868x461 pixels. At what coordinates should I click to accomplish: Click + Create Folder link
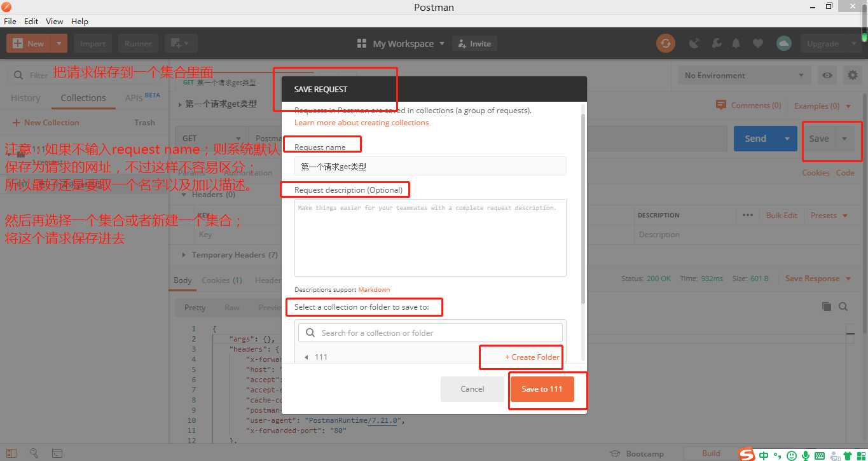click(532, 357)
